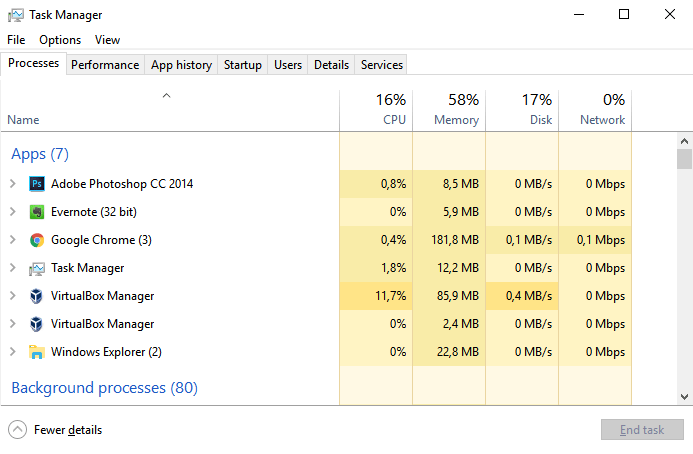Select the Evernote (32 bit) name
Image resolution: width=693 pixels, height=454 pixels.
click(x=94, y=212)
